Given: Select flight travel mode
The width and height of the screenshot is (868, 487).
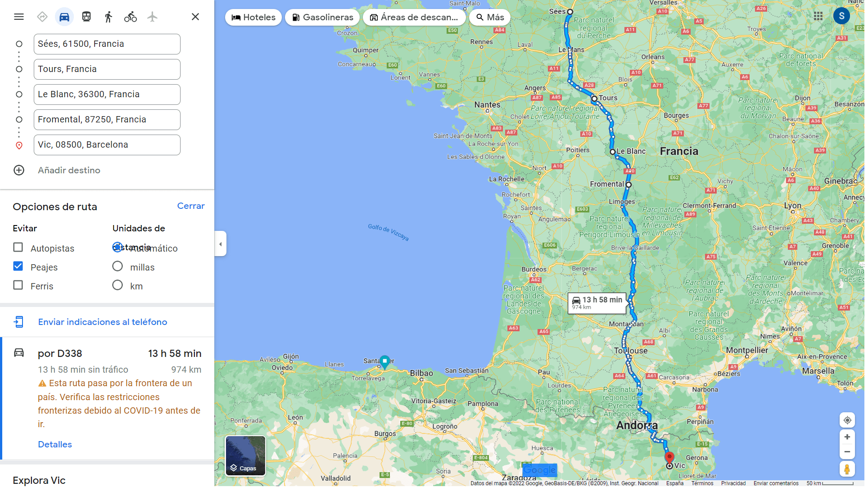Looking at the screenshot, I should 153,17.
